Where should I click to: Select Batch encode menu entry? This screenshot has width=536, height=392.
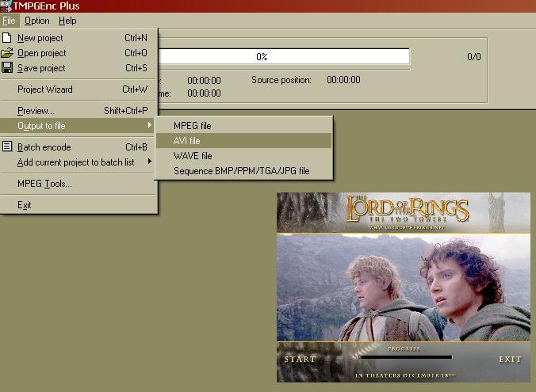coord(78,147)
